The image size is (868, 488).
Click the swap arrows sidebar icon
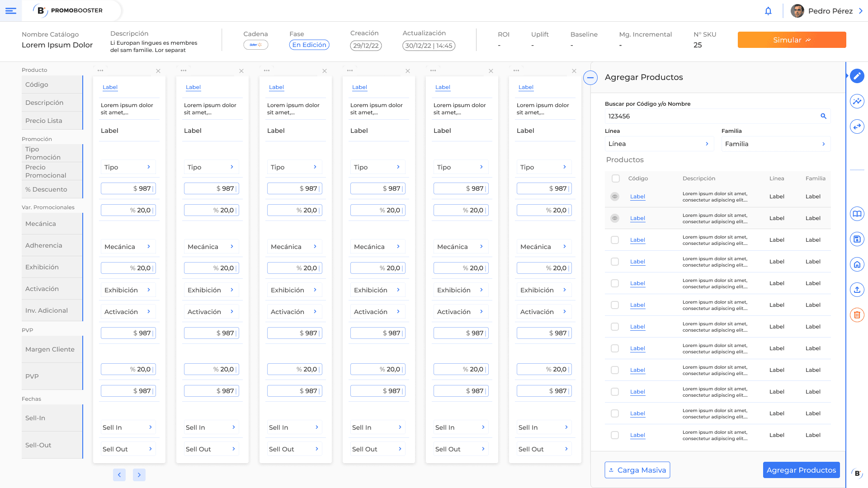click(857, 127)
